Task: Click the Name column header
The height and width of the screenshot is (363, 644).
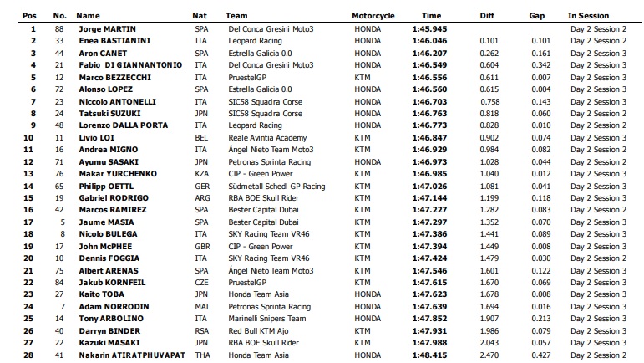Action: point(87,15)
